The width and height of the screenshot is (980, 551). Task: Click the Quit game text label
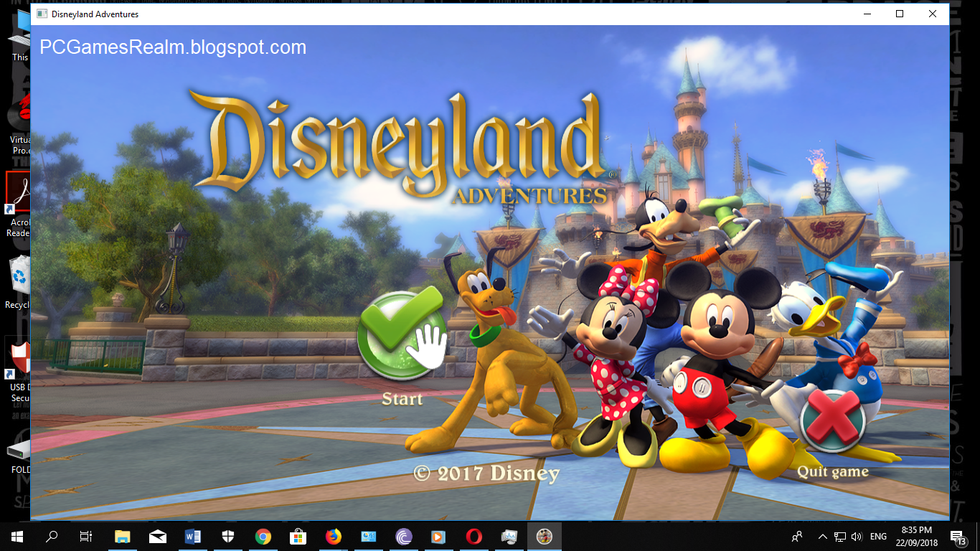pyautogui.click(x=832, y=471)
